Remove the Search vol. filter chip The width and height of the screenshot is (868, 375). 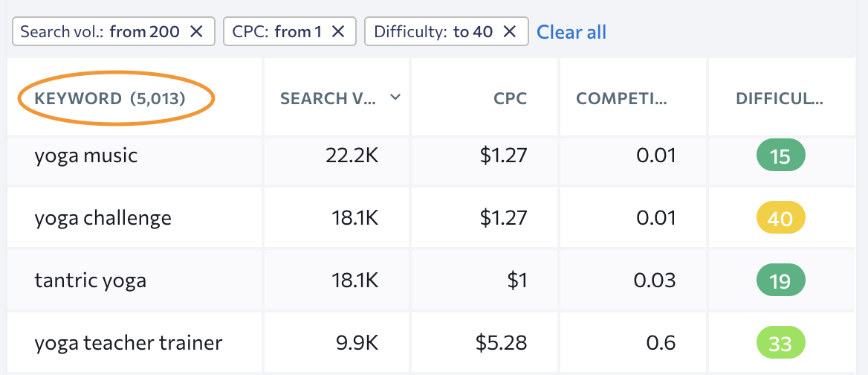[196, 31]
